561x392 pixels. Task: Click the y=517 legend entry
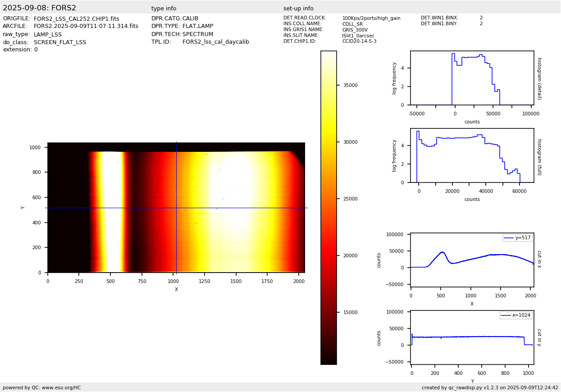[x=518, y=238]
